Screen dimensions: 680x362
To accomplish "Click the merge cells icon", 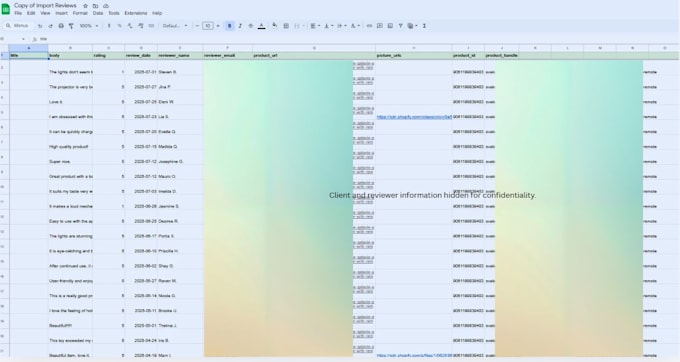I will click(297, 26).
